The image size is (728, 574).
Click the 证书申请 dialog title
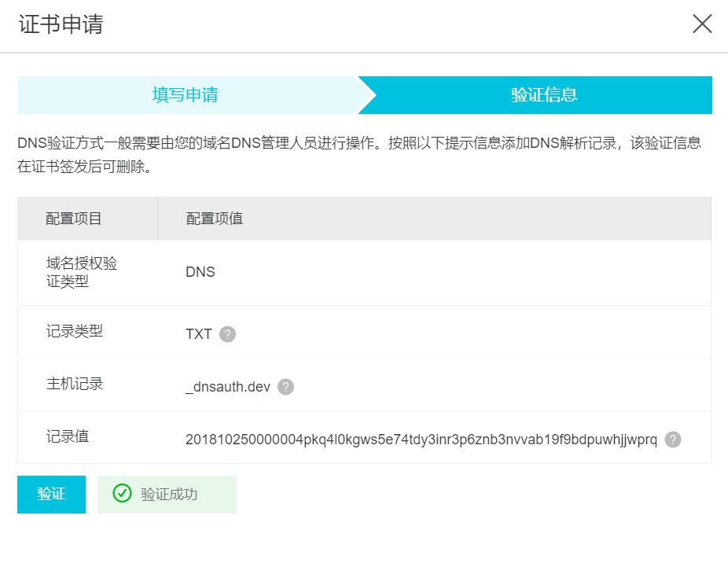click(61, 24)
